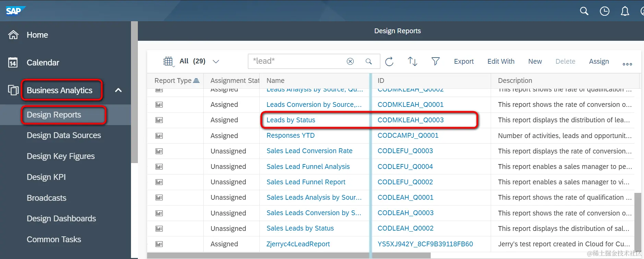This screenshot has width=644, height=259.
Task: Open the Responses YTD report link
Action: click(x=290, y=136)
